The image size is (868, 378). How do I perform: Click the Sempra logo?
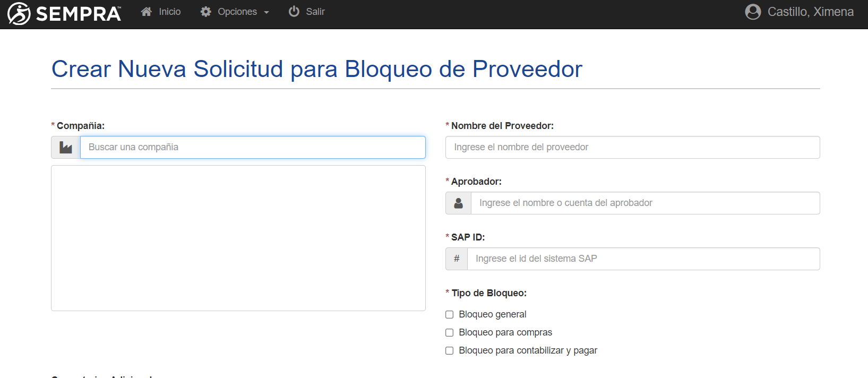64,13
